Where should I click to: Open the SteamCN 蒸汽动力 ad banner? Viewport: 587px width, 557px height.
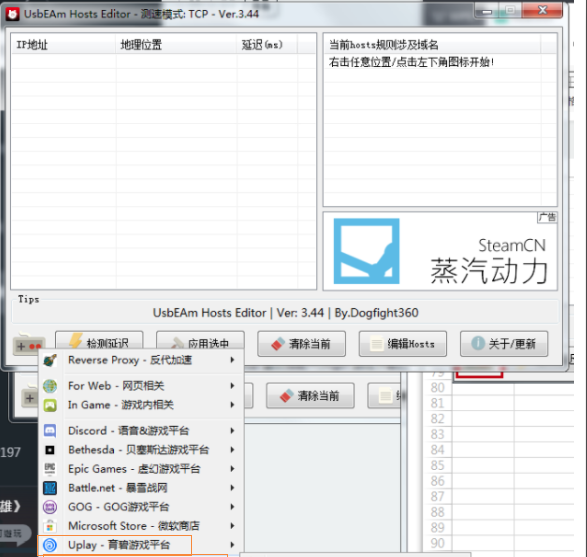coord(440,251)
